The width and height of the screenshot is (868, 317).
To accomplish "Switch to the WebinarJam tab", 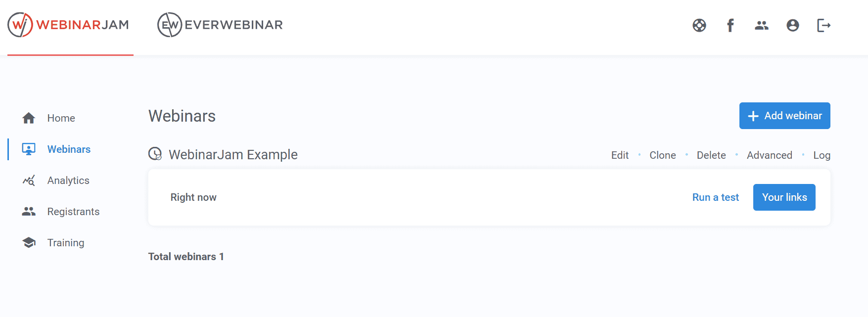I will click(69, 25).
